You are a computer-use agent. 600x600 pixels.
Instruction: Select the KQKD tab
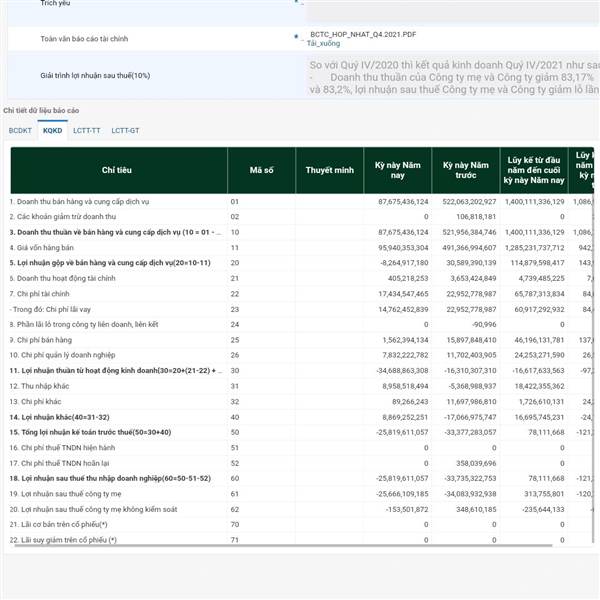(x=53, y=131)
